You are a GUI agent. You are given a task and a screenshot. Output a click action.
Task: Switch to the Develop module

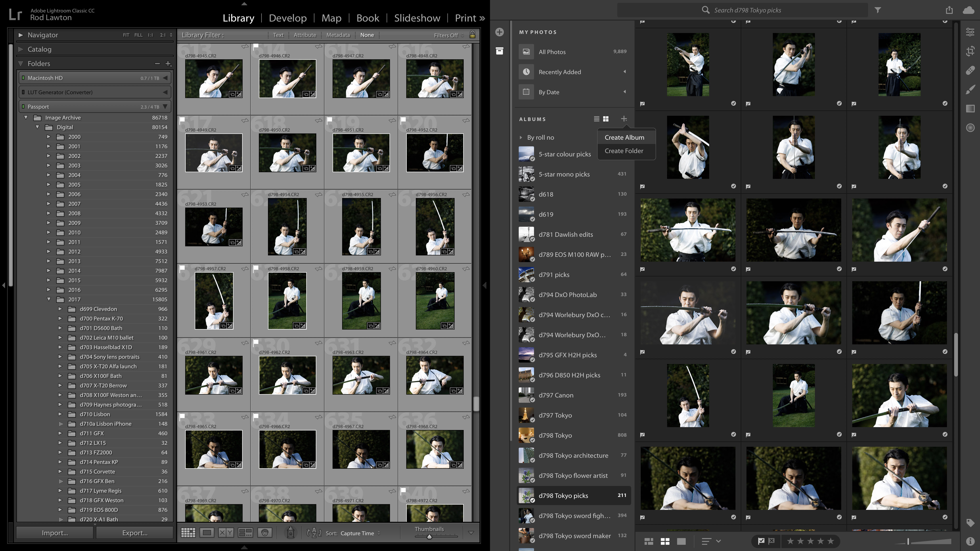click(288, 18)
